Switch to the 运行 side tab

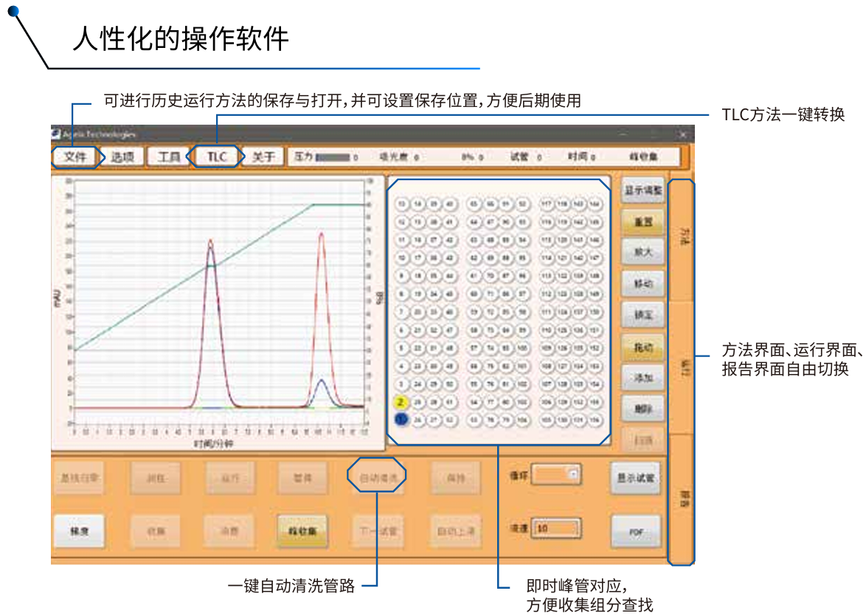pyautogui.click(x=681, y=367)
